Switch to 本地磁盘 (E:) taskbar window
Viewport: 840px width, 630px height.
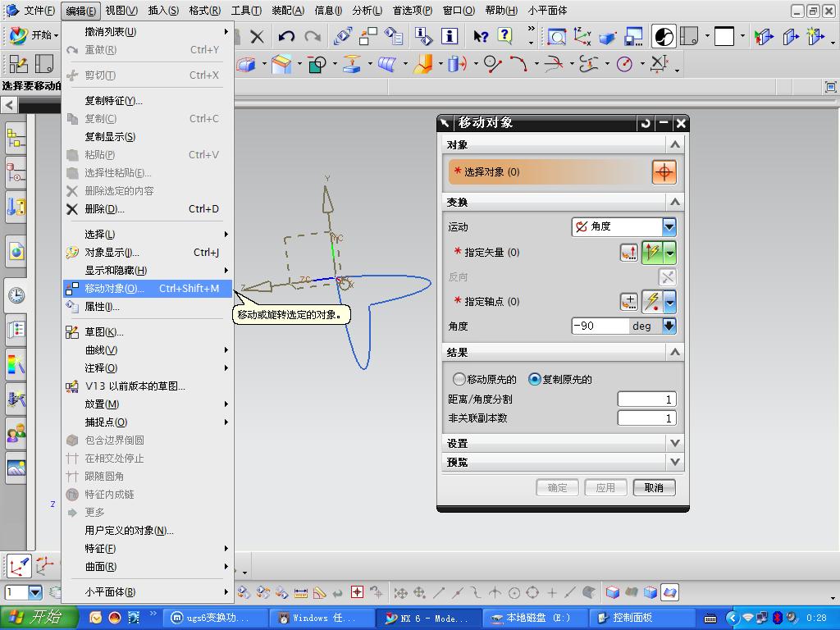[535, 619]
